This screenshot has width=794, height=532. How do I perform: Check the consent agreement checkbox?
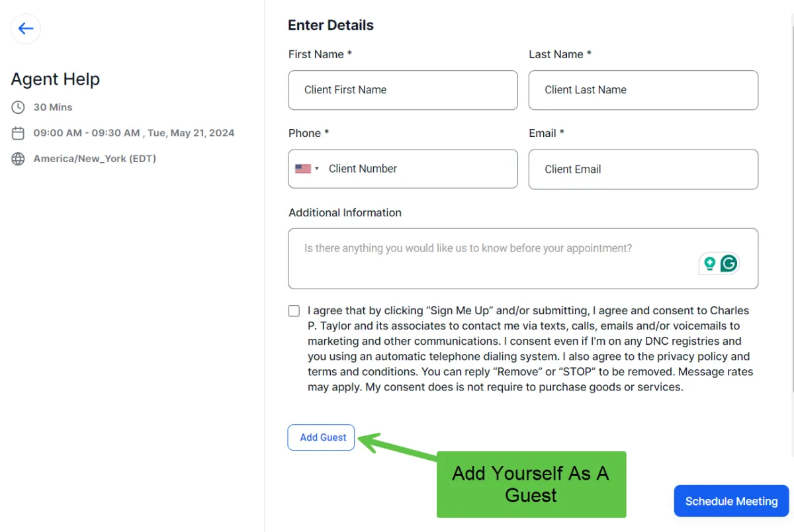(x=294, y=311)
